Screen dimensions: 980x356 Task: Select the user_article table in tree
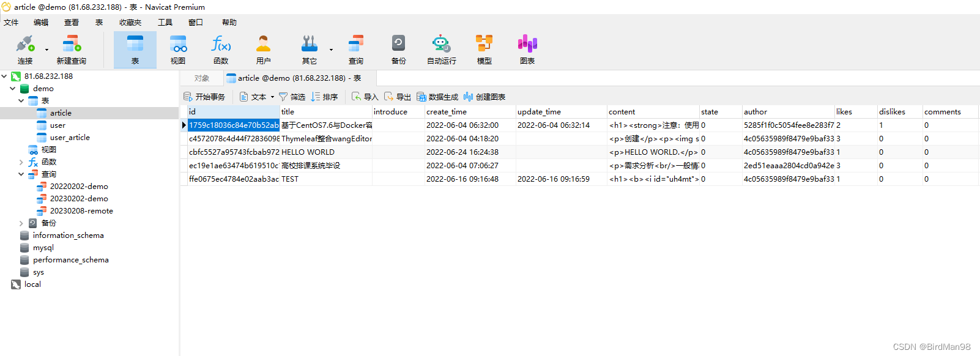pyautogui.click(x=70, y=138)
